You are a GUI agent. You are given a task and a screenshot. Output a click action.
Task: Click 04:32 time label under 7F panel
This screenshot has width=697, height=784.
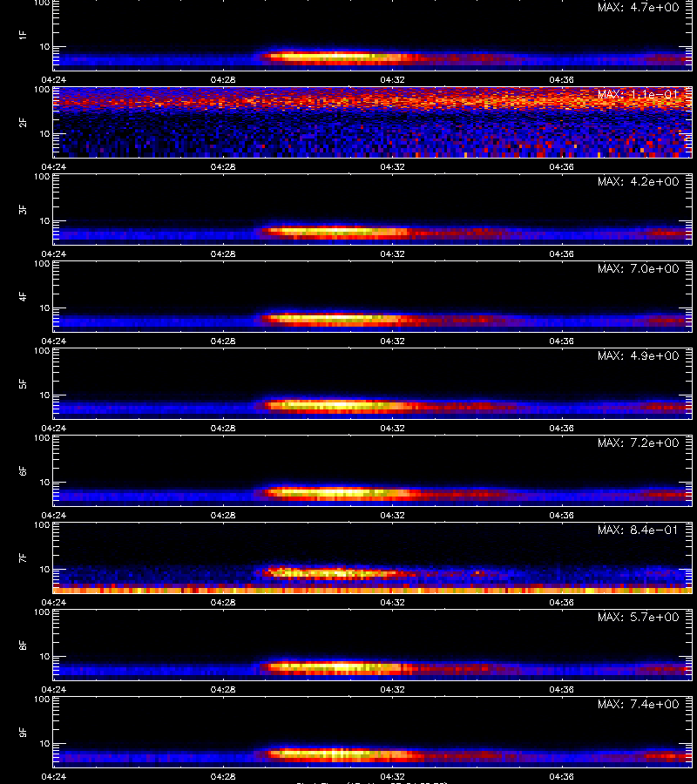(393, 602)
